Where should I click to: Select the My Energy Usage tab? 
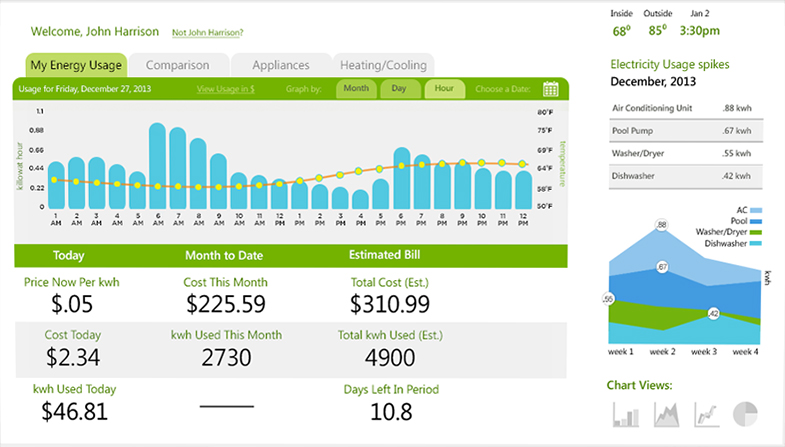pos(76,65)
